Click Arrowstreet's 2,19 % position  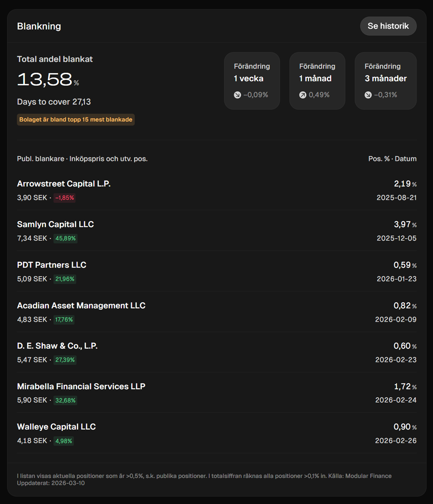(406, 184)
